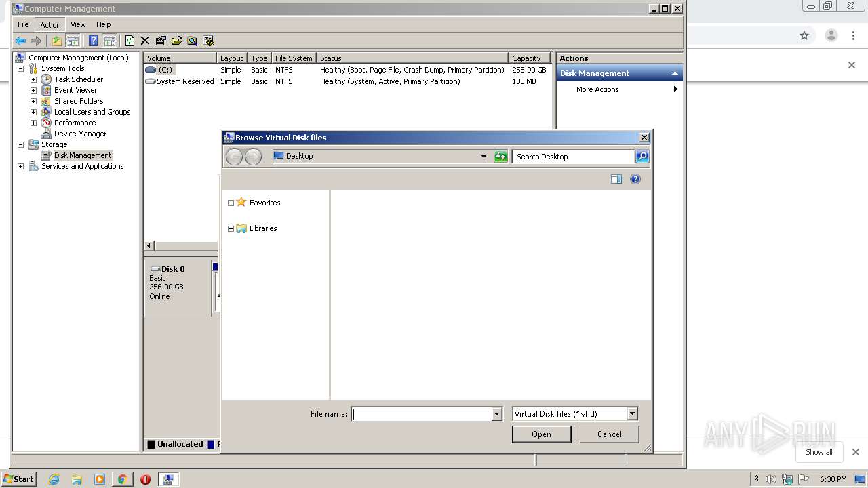Click the Cancel button in dialog
Viewport: 868px width, 488px height.
point(609,434)
